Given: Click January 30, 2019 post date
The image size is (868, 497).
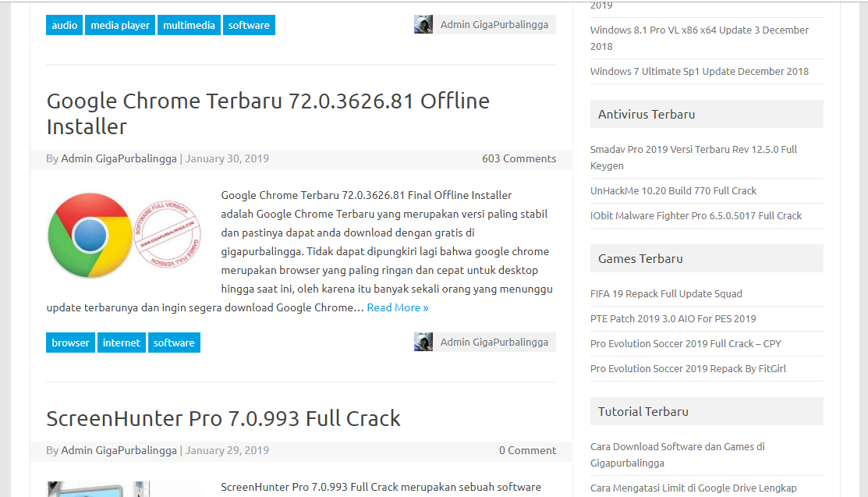Looking at the screenshot, I should coord(227,158).
